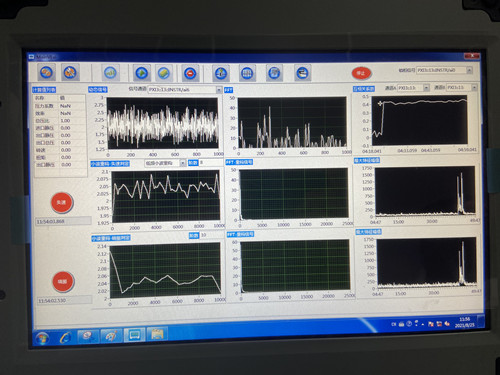Image resolution: width=500 pixels, height=375 pixels.
Task: Click the red oval stop button at top
Action: (361, 73)
